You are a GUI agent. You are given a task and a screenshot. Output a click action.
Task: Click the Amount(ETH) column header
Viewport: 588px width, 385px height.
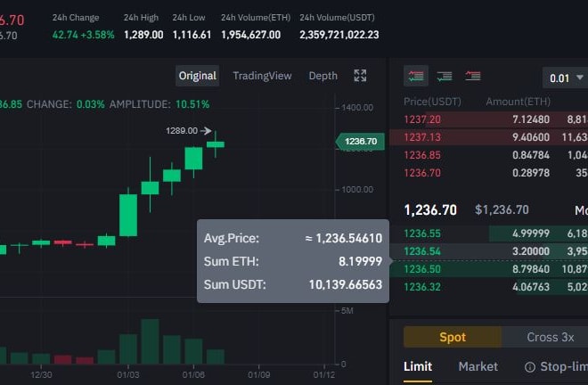[x=518, y=102]
